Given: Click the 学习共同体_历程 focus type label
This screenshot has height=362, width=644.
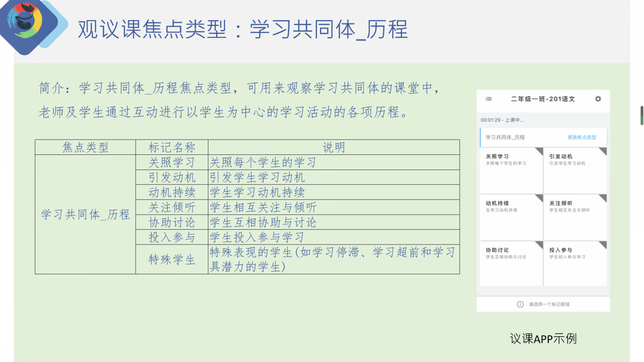Looking at the screenshot, I should pos(505,138).
